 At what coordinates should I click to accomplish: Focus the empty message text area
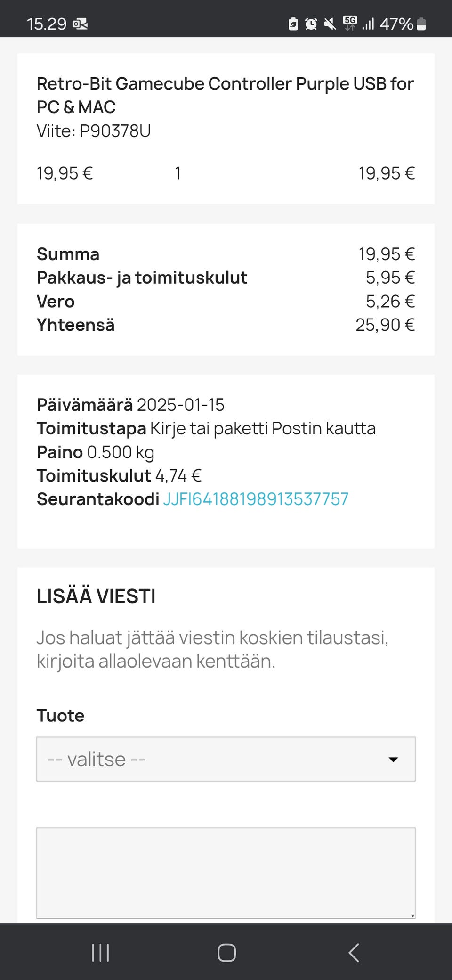click(x=226, y=873)
